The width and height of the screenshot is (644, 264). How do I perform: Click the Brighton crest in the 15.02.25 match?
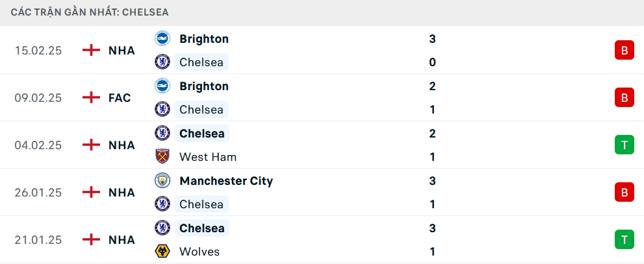[x=162, y=38]
